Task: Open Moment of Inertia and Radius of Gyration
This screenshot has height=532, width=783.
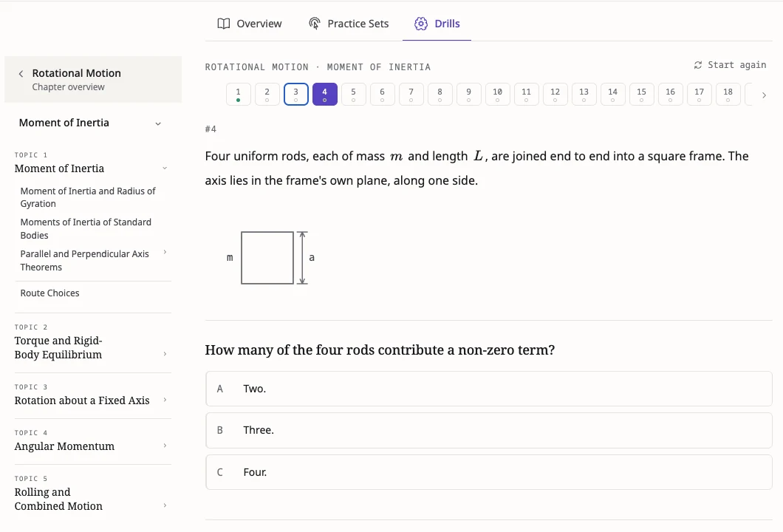Action: point(88,197)
